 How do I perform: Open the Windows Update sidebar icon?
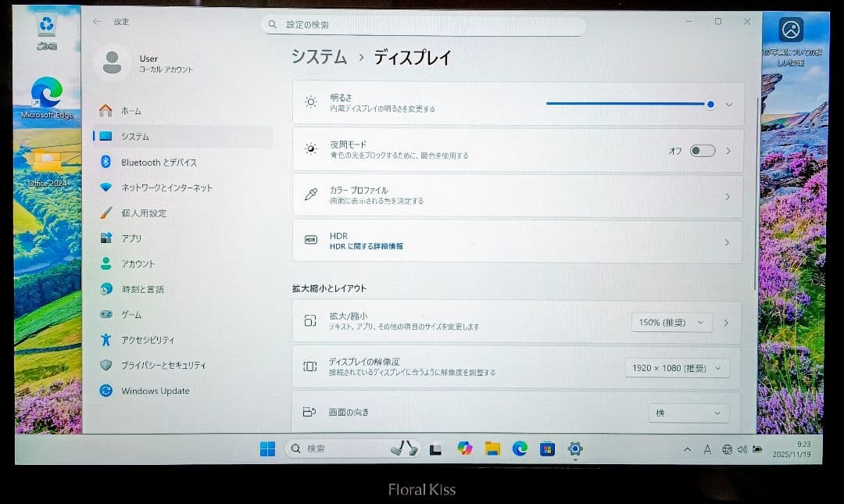(x=108, y=391)
